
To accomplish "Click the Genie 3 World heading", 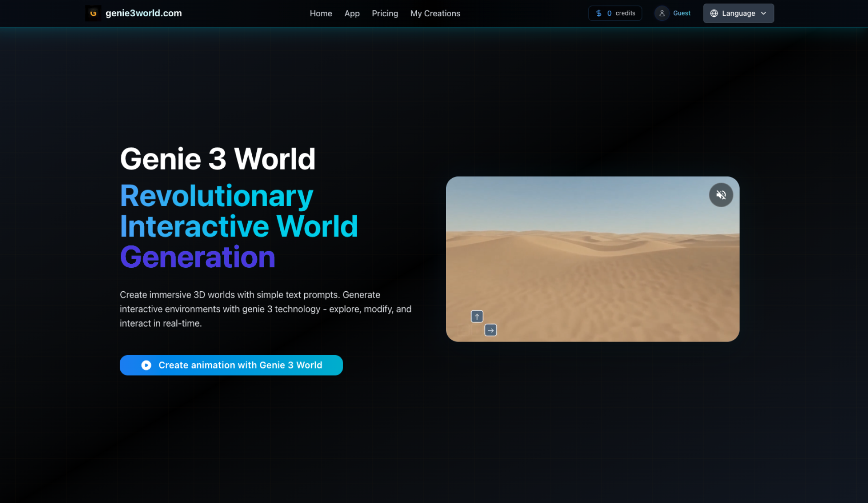I will coord(217,159).
